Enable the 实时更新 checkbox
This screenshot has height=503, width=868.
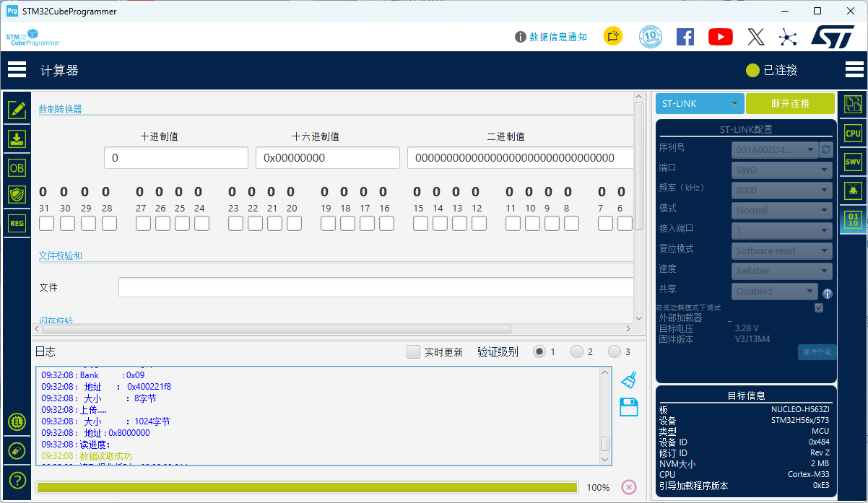pyautogui.click(x=413, y=352)
